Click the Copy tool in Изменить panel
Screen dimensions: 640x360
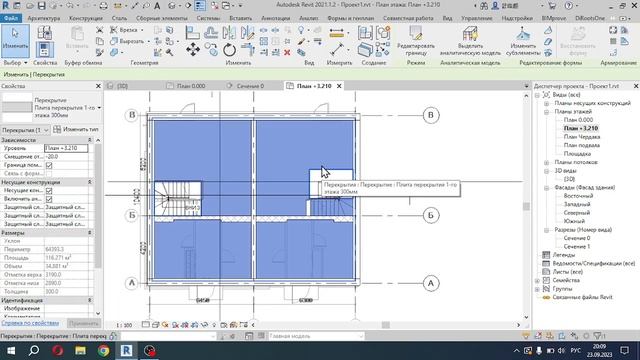click(x=211, y=50)
